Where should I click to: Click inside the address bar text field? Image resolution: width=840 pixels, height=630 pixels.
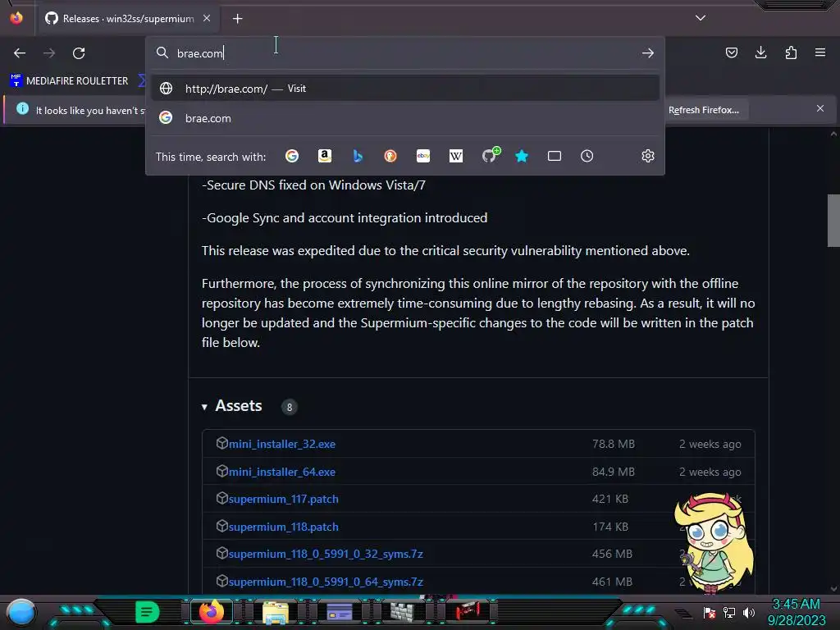pos(405,53)
